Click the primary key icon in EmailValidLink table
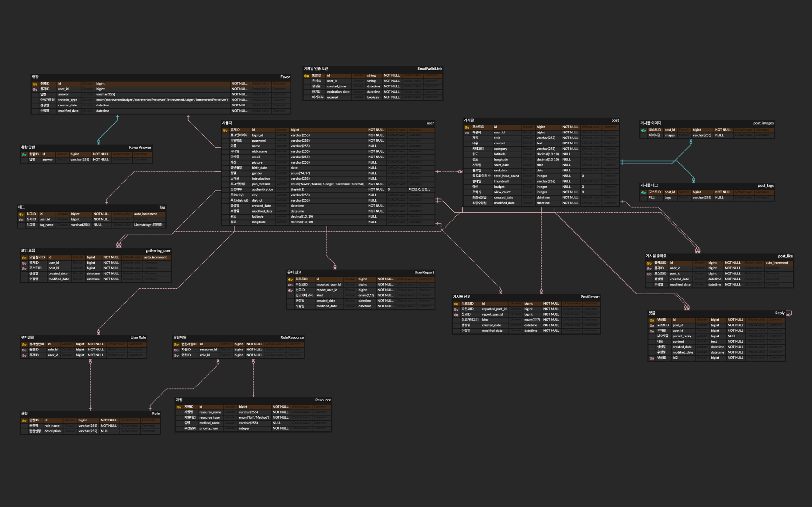The width and height of the screenshot is (812, 507). (306, 76)
